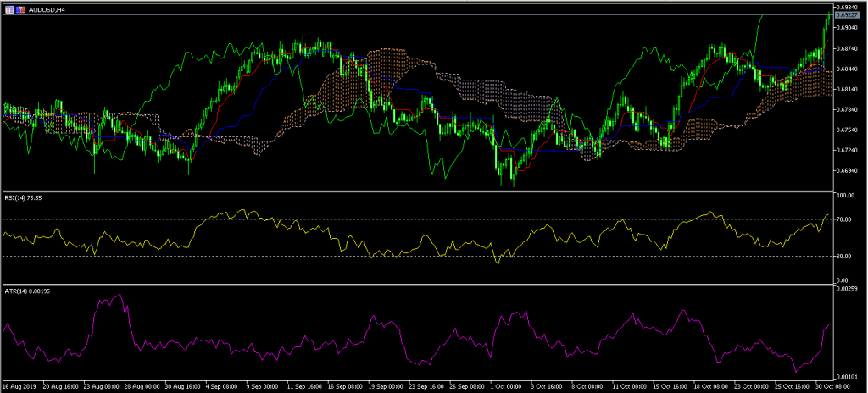Viewport: 868px width, 393px height.
Task: Click time axis label 23 Aug 08:00
Action: pyautogui.click(x=100, y=386)
